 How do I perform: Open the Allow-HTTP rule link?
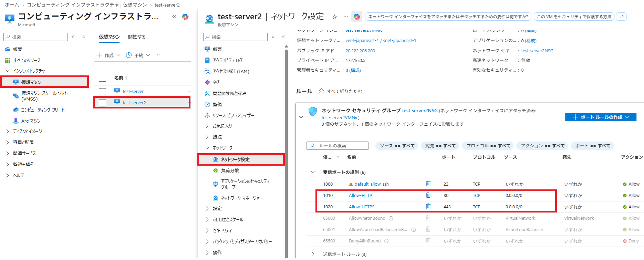click(x=361, y=195)
